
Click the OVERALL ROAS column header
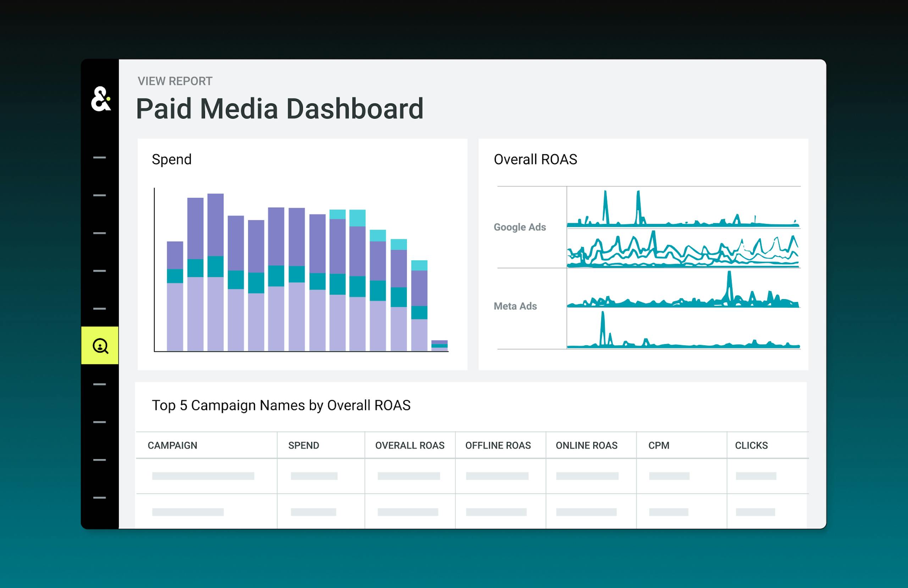point(410,446)
